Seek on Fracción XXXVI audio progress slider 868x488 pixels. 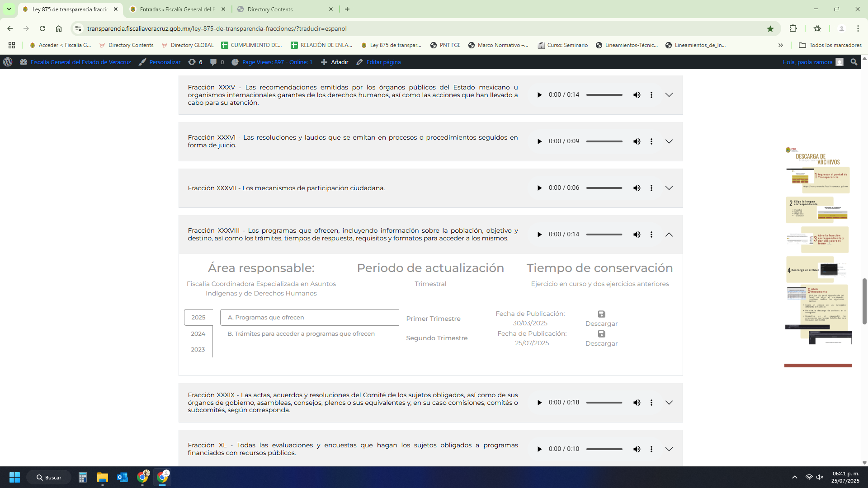click(604, 141)
